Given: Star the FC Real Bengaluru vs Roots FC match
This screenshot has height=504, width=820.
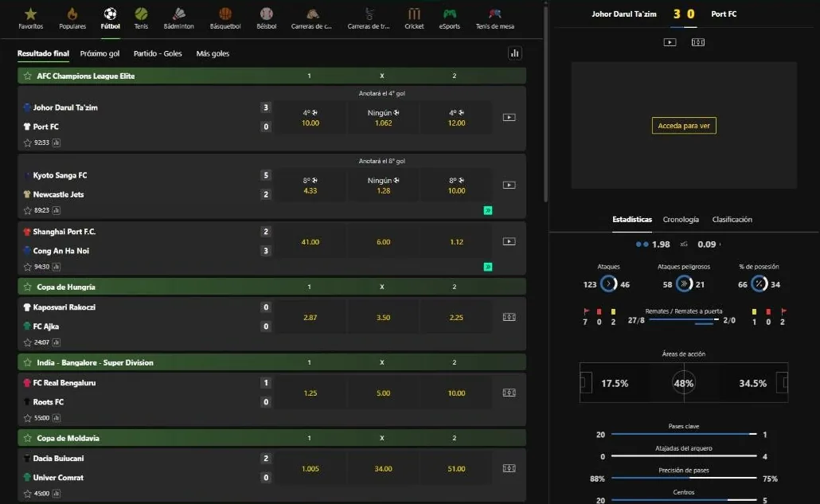Looking at the screenshot, I should (28, 418).
